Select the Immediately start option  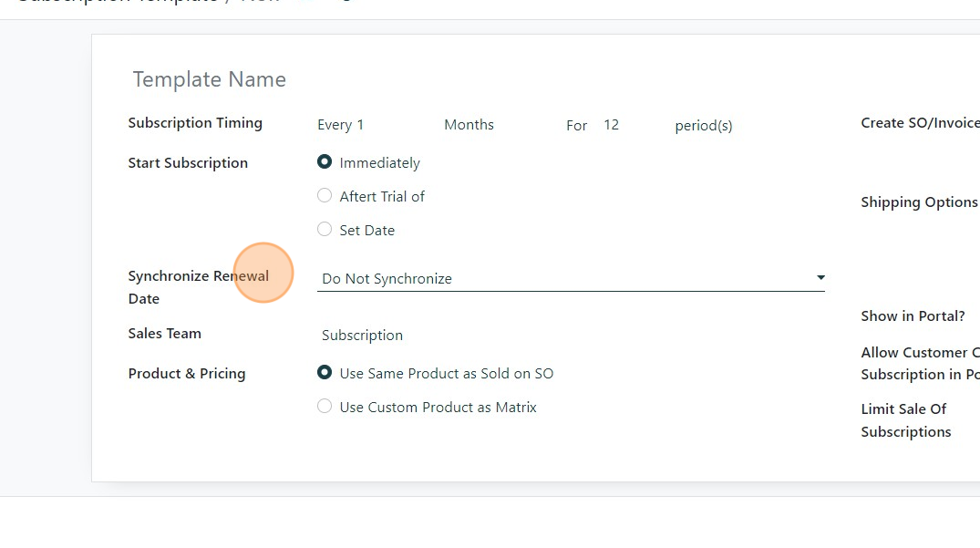(x=325, y=162)
